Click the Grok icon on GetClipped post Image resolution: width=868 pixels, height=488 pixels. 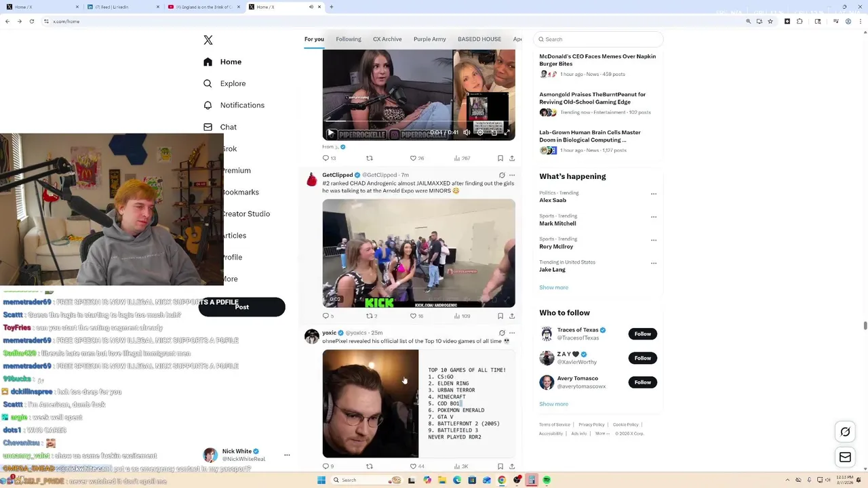(502, 175)
